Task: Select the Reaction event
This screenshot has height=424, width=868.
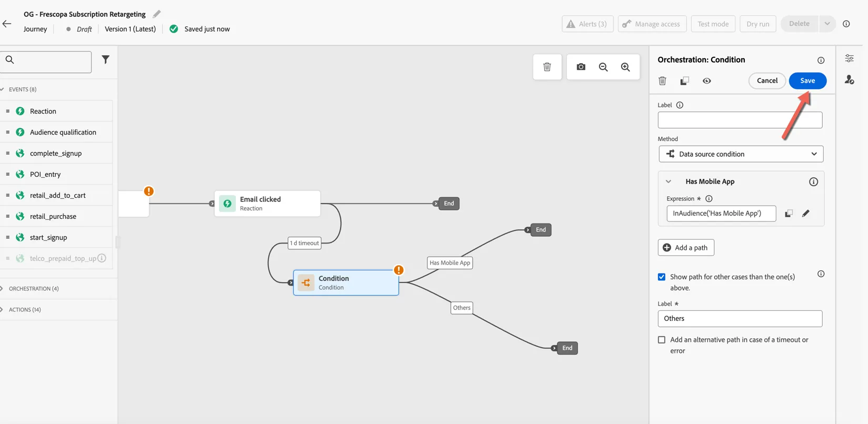Action: pyautogui.click(x=56, y=111)
